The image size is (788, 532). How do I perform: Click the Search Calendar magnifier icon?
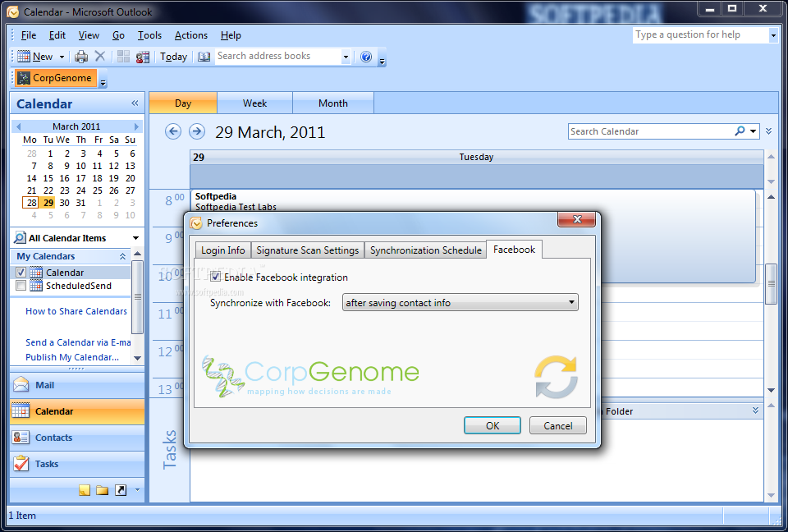[x=740, y=131]
